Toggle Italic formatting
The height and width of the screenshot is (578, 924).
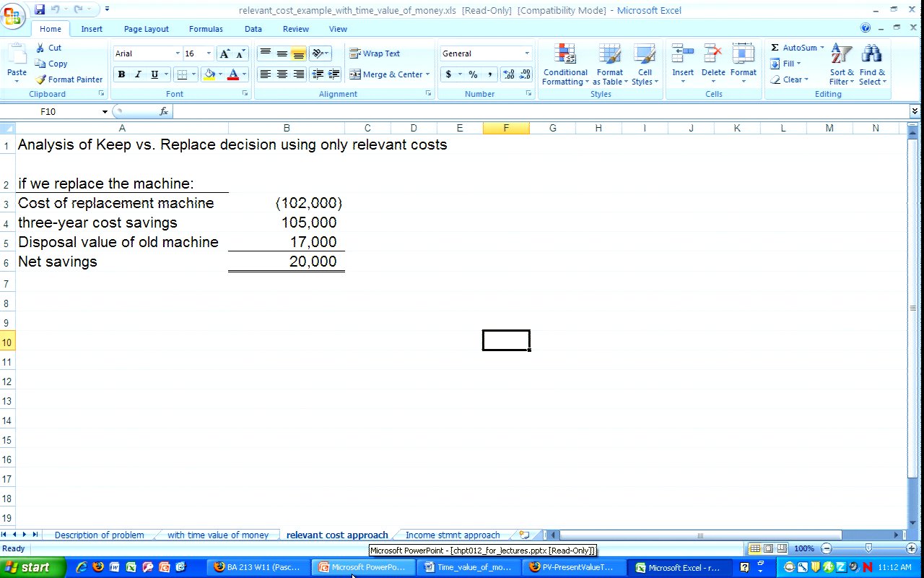point(138,74)
